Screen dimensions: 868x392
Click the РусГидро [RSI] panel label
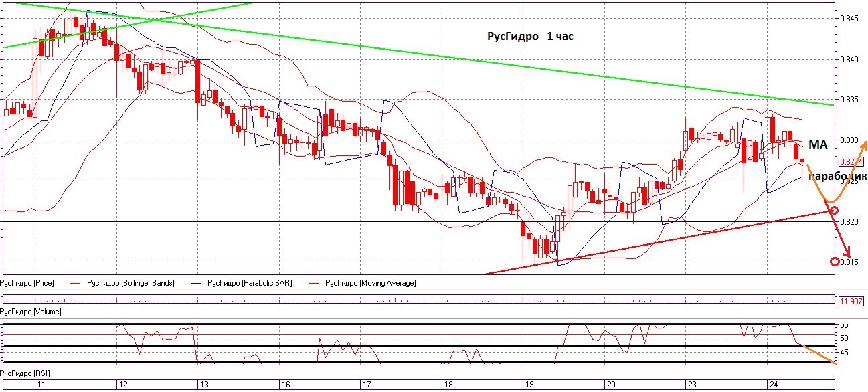[25, 373]
